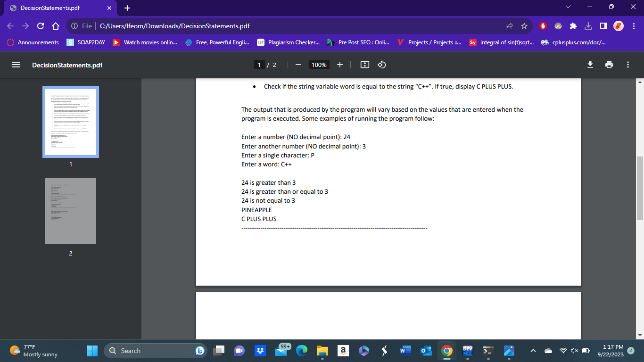Toggle the PDF sidebar menu icon
The image size is (644, 362).
point(16,65)
